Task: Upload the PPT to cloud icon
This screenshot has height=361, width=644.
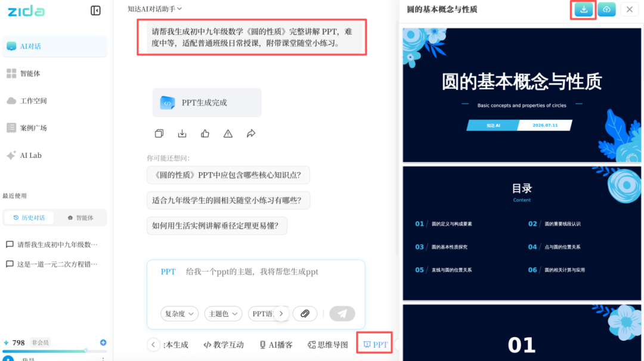Action: click(x=606, y=10)
